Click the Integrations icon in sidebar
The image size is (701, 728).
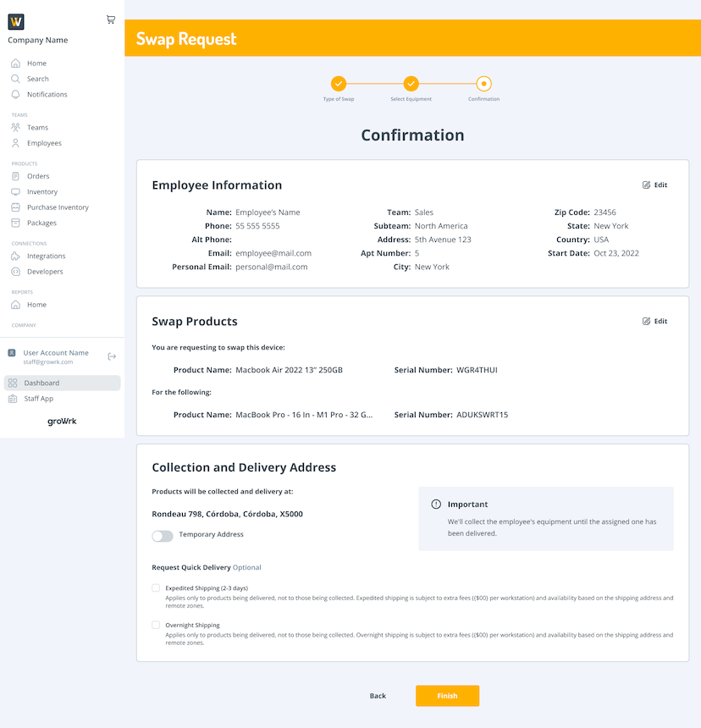(15, 256)
